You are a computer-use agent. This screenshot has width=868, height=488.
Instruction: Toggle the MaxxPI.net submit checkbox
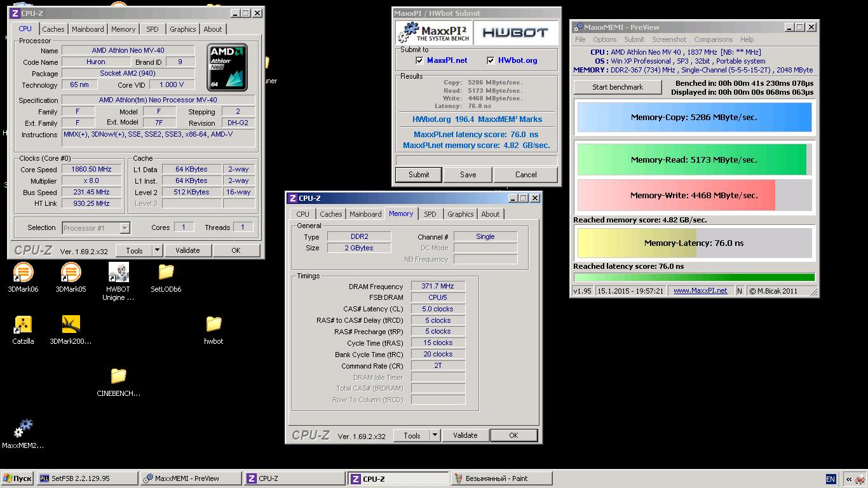(x=419, y=60)
